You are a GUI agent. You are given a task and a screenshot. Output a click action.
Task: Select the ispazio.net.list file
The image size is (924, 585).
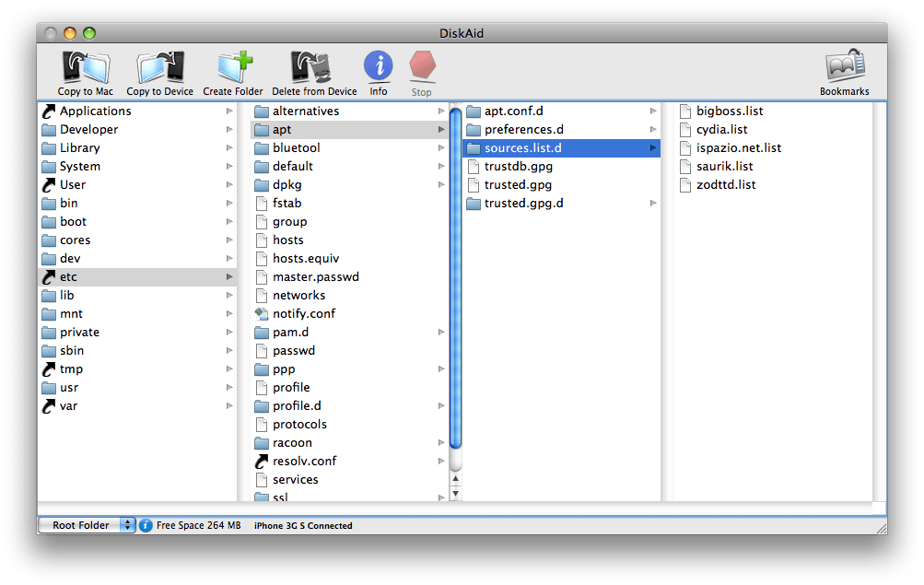coord(773,148)
